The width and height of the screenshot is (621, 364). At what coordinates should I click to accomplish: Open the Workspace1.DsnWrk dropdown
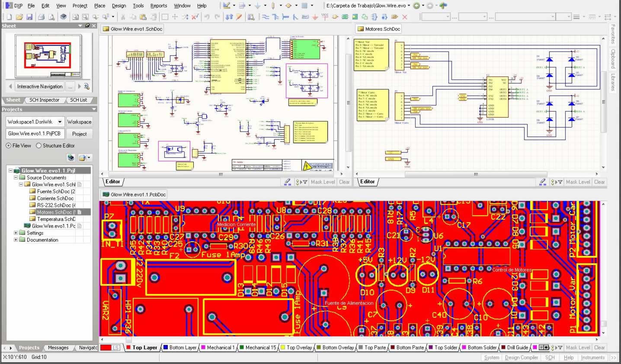coord(60,122)
